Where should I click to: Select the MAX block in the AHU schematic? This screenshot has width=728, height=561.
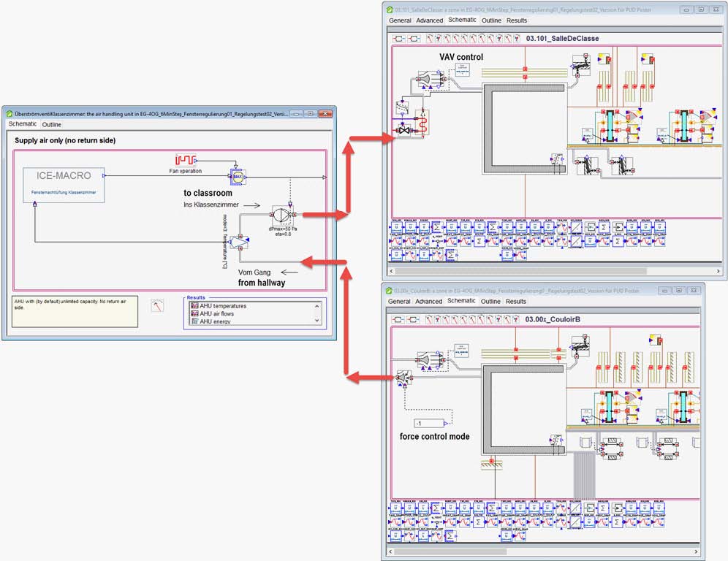(x=238, y=176)
